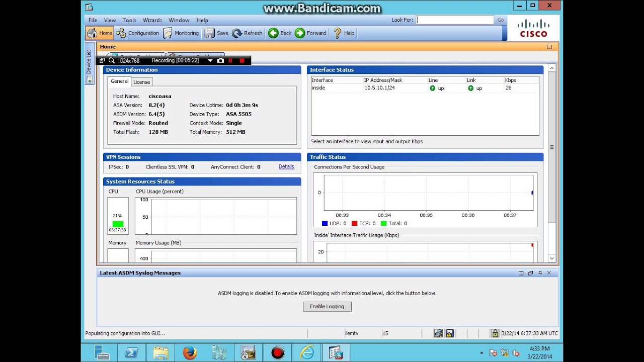Viewport: 644px width, 362px height.
Task: Pin the Syslog Messages panel
Action: click(540, 273)
